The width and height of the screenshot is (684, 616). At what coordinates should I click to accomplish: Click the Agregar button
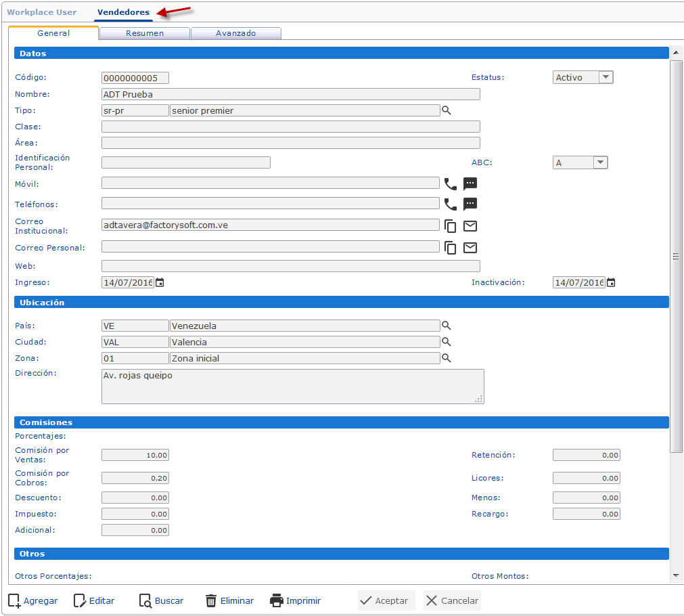33,600
